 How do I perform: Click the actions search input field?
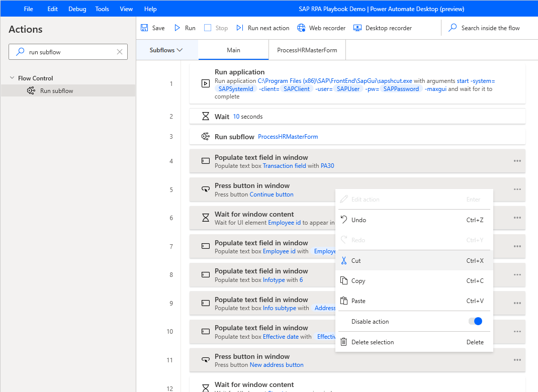tap(68, 52)
